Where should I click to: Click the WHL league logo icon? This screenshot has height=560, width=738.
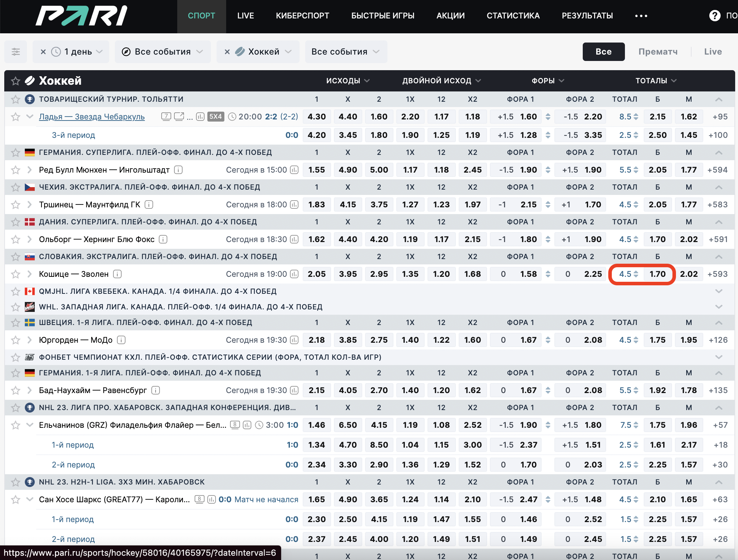30,307
